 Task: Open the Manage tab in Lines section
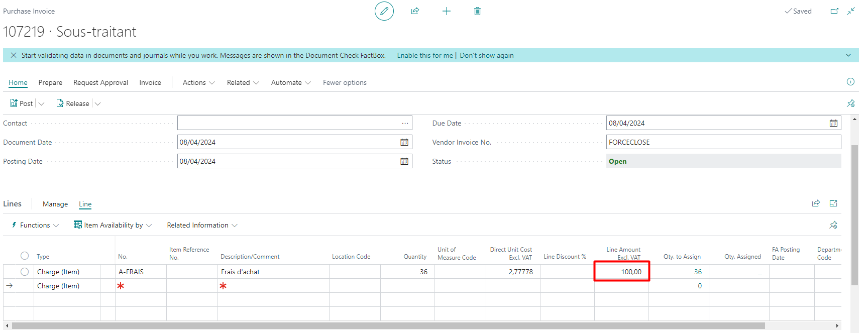[x=55, y=204]
